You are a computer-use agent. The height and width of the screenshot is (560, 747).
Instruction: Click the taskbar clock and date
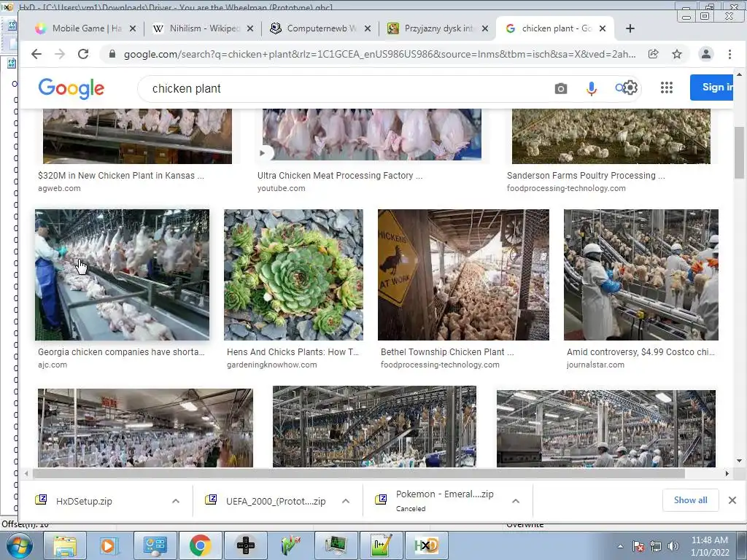[x=710, y=546]
